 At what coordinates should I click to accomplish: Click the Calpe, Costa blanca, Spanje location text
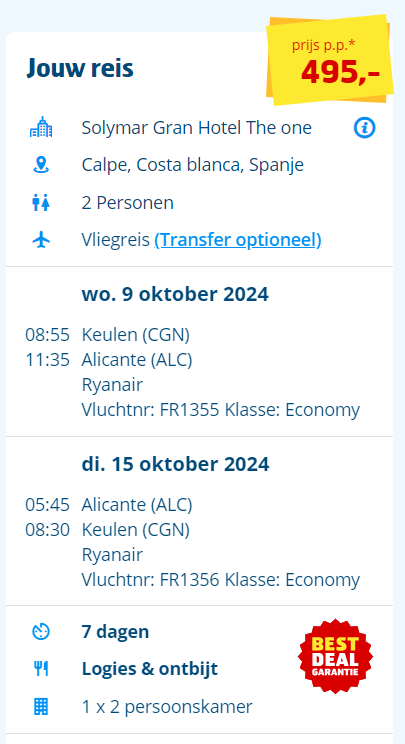coord(193,165)
